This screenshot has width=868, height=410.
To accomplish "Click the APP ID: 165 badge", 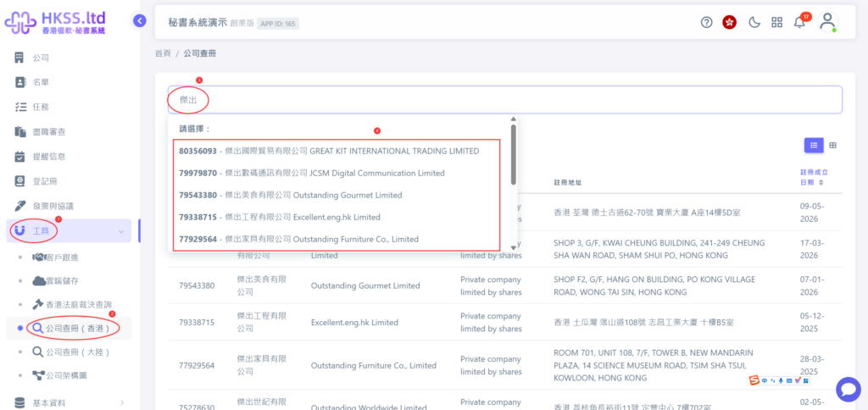I will pyautogui.click(x=278, y=23).
